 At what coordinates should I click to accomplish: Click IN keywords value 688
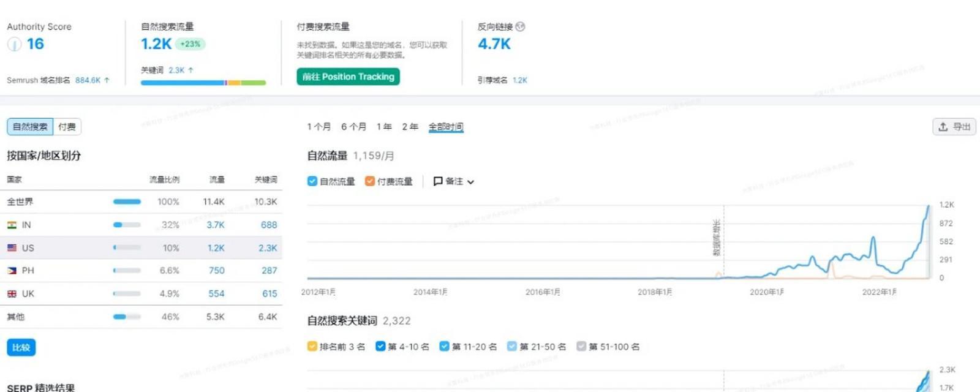(x=269, y=225)
